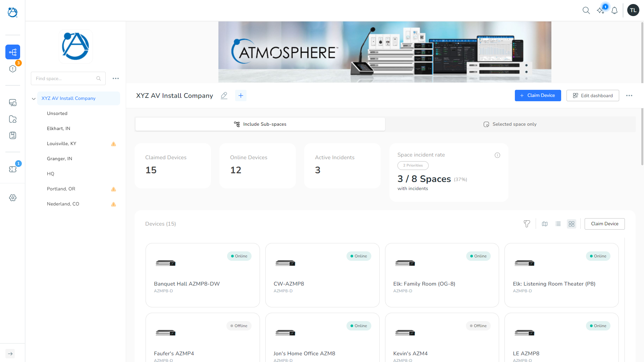Open the dashboard overflow menu next to Edit dashboard

click(629, 96)
